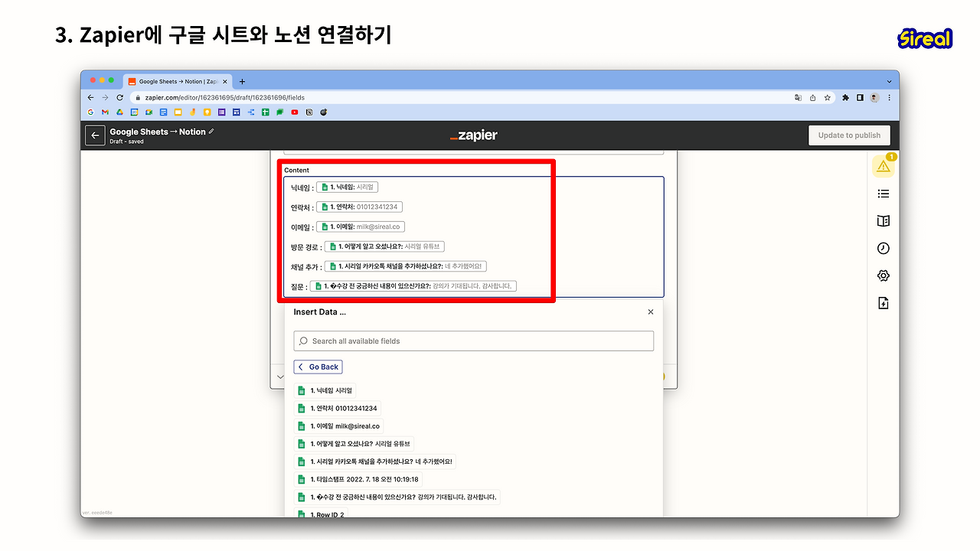Open the YouTube bookmark

click(x=294, y=112)
